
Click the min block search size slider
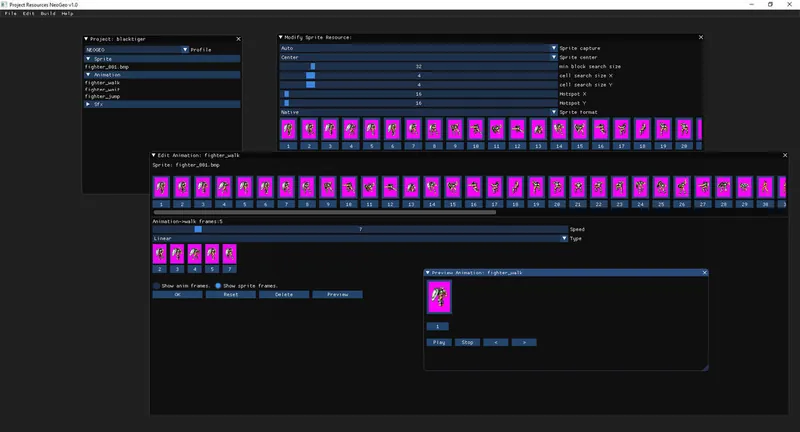(x=418, y=66)
